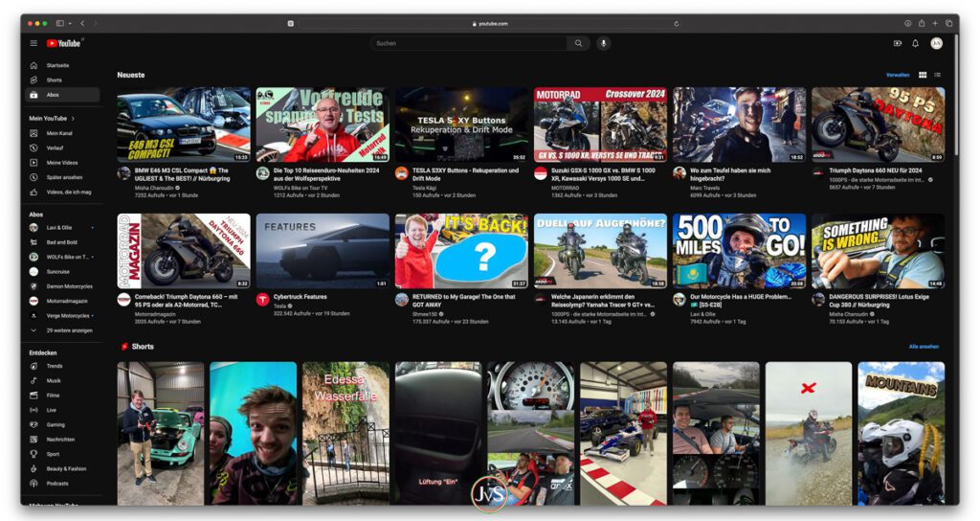The image size is (980, 521).
Task: Open Safari share button
Action: 922,23
